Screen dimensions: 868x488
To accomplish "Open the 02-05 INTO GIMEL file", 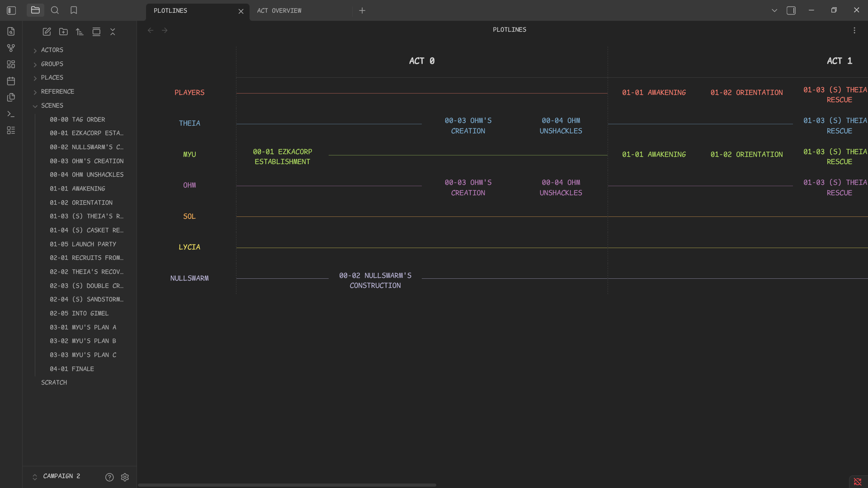I will tap(79, 314).
